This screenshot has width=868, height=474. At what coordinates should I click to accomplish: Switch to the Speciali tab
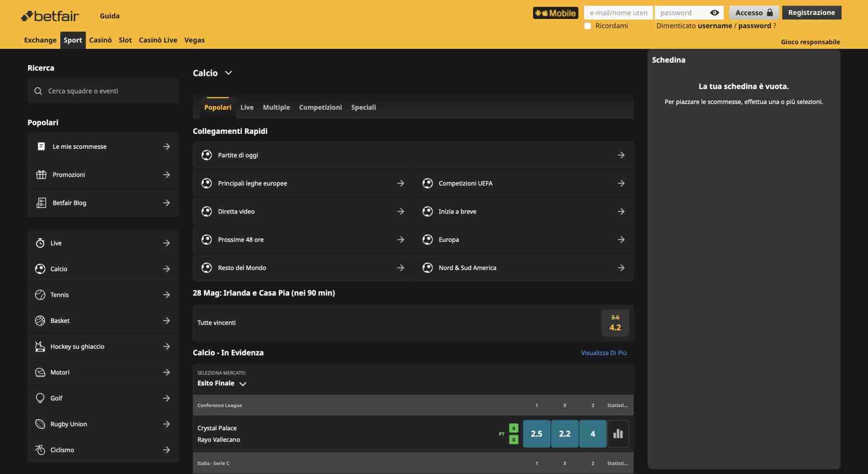(x=363, y=107)
